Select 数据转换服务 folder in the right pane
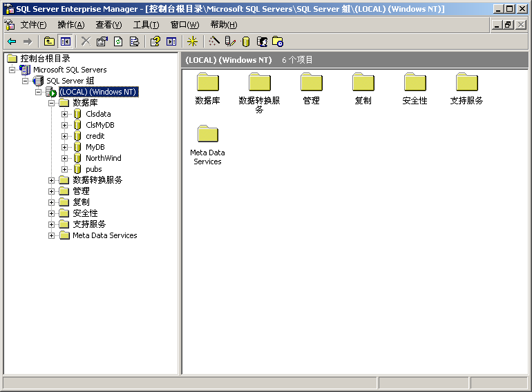Screen dimensions: 532x392 click(259, 93)
